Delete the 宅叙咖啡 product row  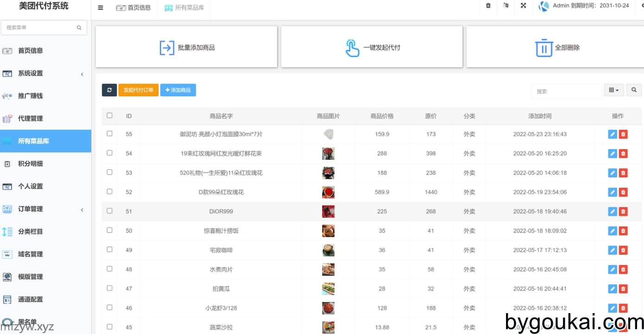click(x=623, y=250)
